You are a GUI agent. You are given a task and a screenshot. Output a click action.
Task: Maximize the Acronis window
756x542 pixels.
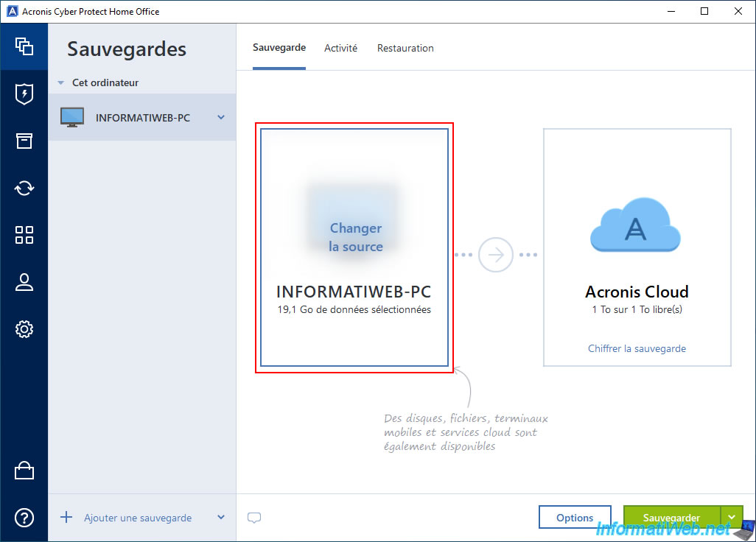(704, 11)
